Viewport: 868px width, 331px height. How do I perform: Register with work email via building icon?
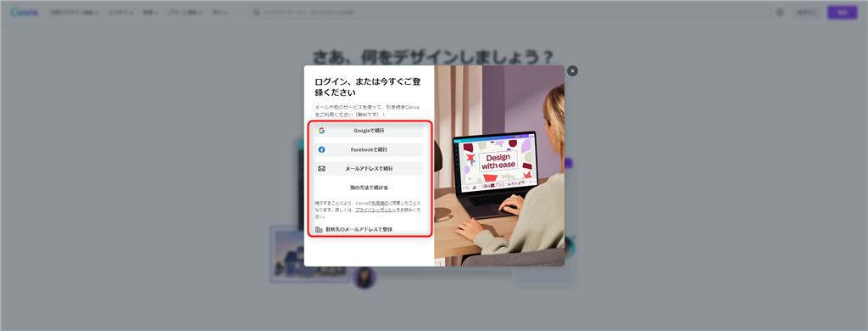[354, 229]
